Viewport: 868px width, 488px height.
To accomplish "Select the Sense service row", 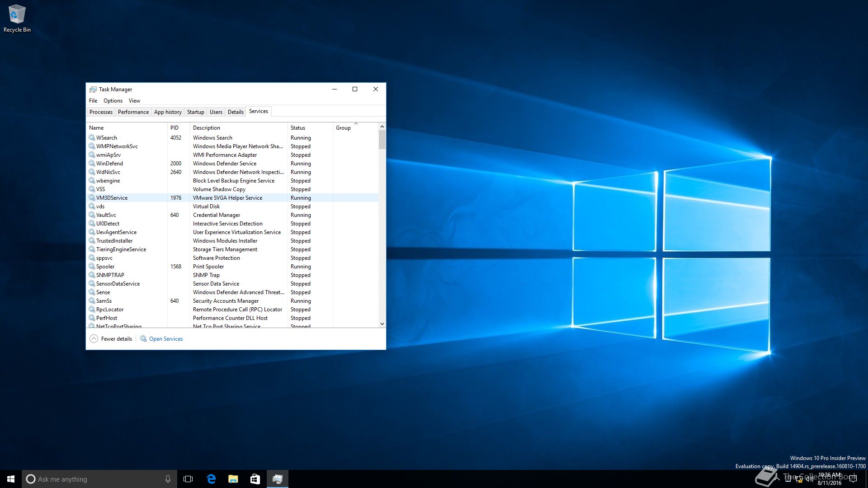I will click(x=232, y=292).
